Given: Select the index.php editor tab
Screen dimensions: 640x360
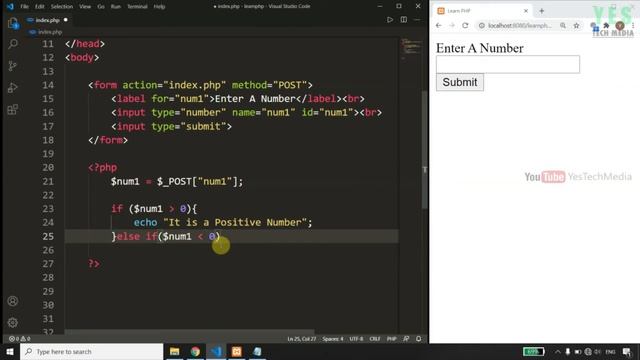Looking at the screenshot, I should [x=47, y=20].
